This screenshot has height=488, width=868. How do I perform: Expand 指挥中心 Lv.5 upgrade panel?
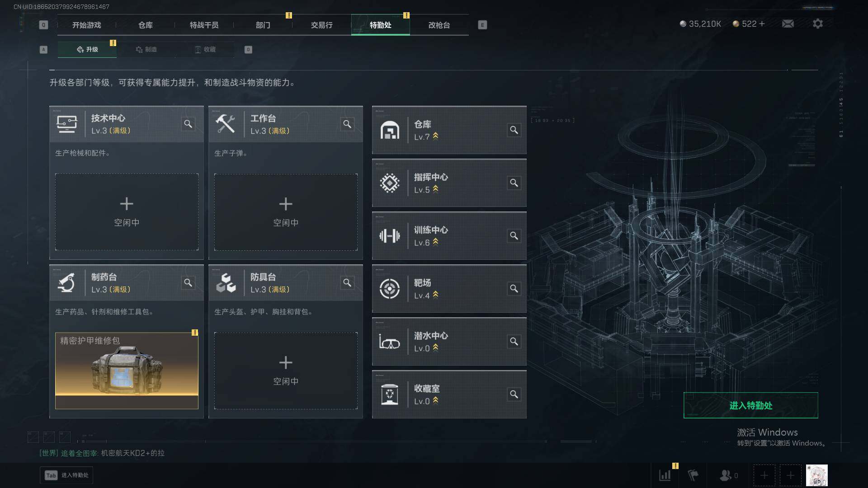coord(449,183)
